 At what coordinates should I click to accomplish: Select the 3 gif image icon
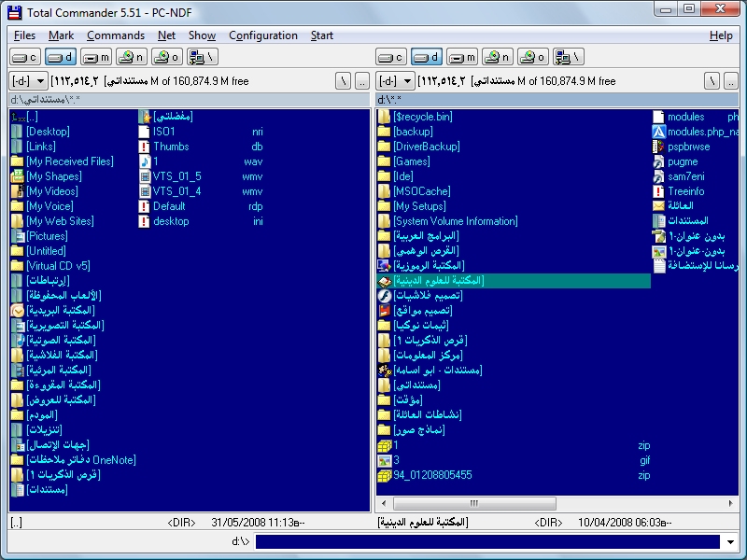pos(384,460)
